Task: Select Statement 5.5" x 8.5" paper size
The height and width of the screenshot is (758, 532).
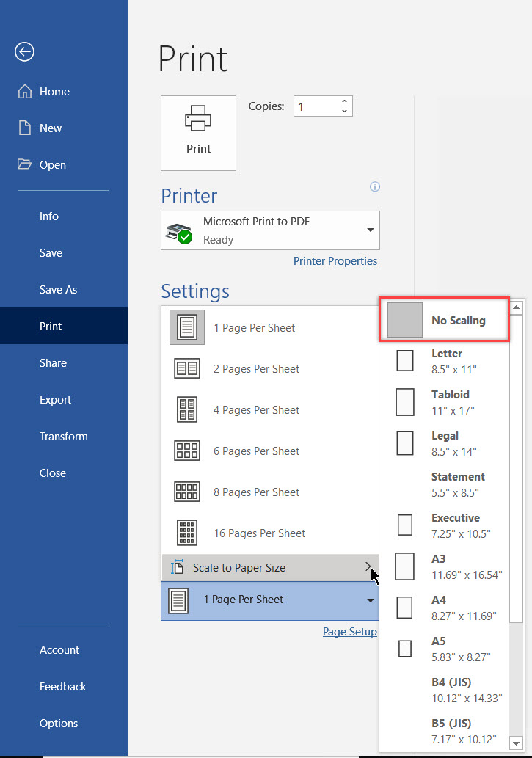Action: pos(444,484)
